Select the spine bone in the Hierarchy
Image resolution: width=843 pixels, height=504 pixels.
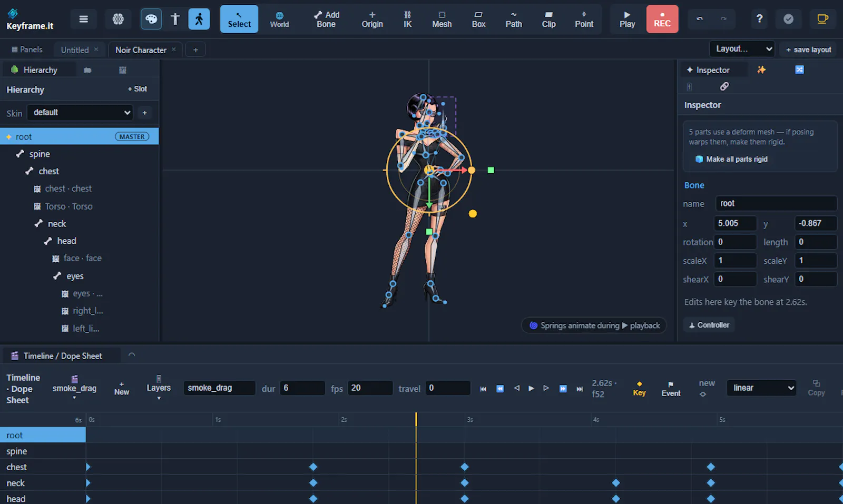coord(79,154)
